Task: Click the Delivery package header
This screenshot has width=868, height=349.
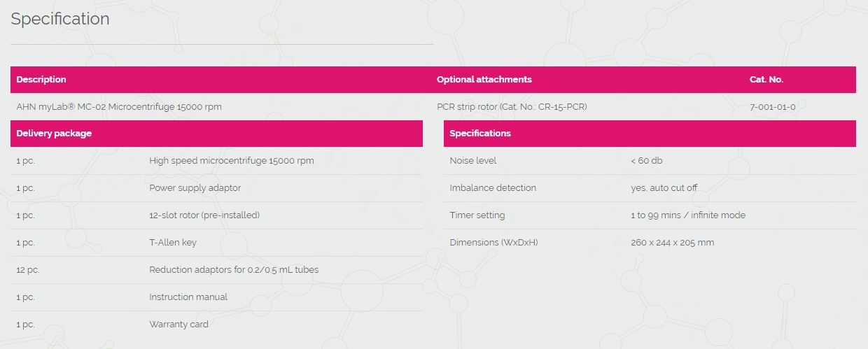Action: click(x=54, y=134)
